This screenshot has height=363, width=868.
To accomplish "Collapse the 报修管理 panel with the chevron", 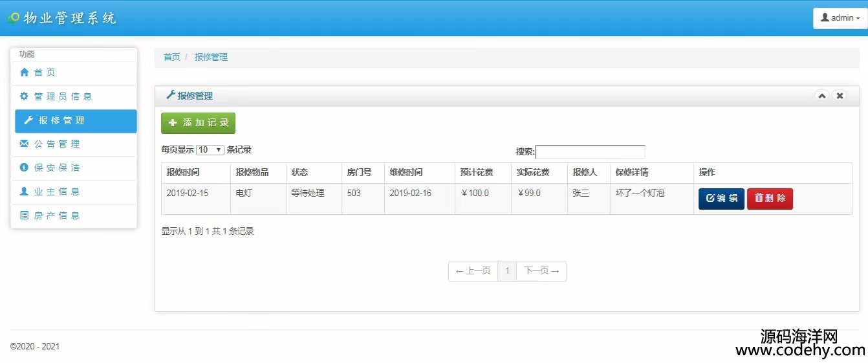I will click(821, 96).
